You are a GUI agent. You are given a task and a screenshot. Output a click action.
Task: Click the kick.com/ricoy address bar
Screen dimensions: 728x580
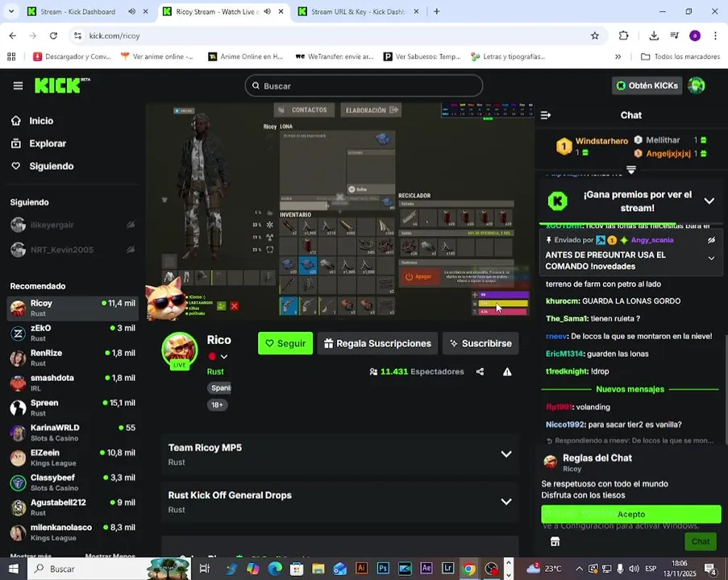[x=337, y=35]
